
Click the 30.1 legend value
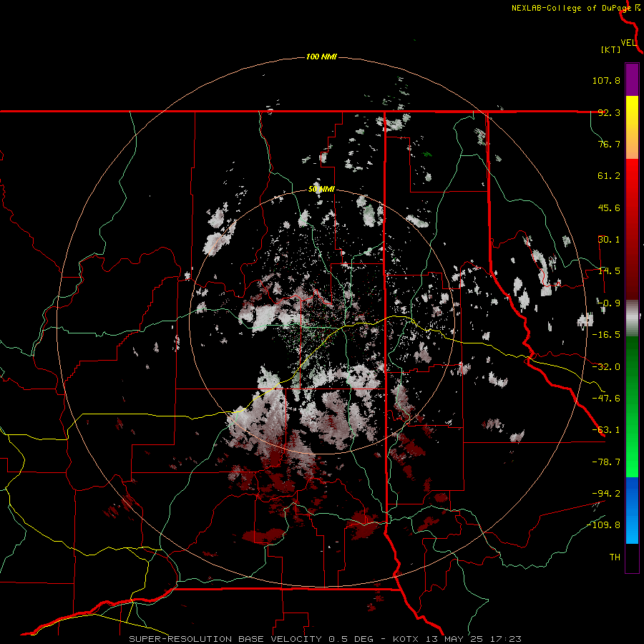(x=609, y=240)
